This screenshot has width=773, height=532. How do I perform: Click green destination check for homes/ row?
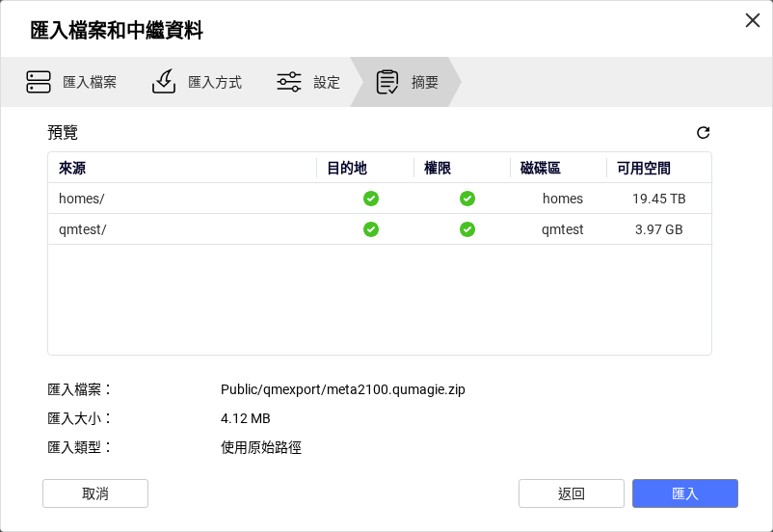pyautogui.click(x=371, y=199)
